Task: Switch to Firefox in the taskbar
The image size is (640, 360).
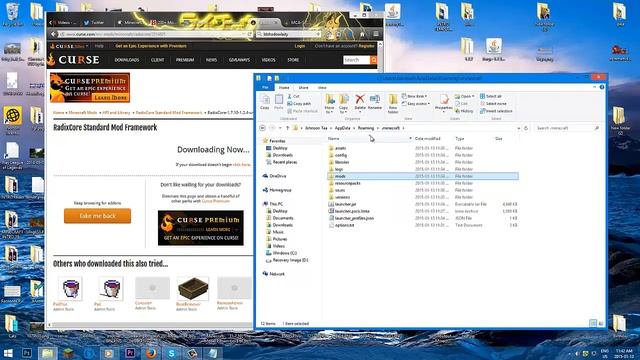Action: (x=151, y=353)
